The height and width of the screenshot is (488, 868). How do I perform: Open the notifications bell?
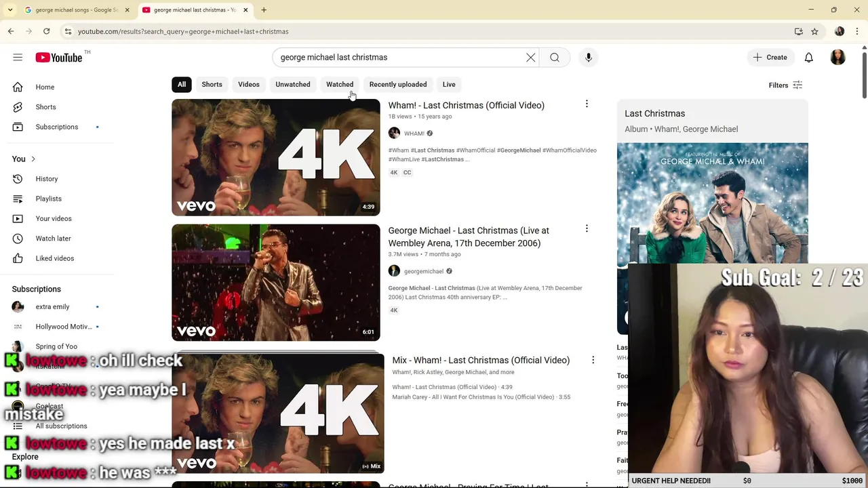(809, 58)
